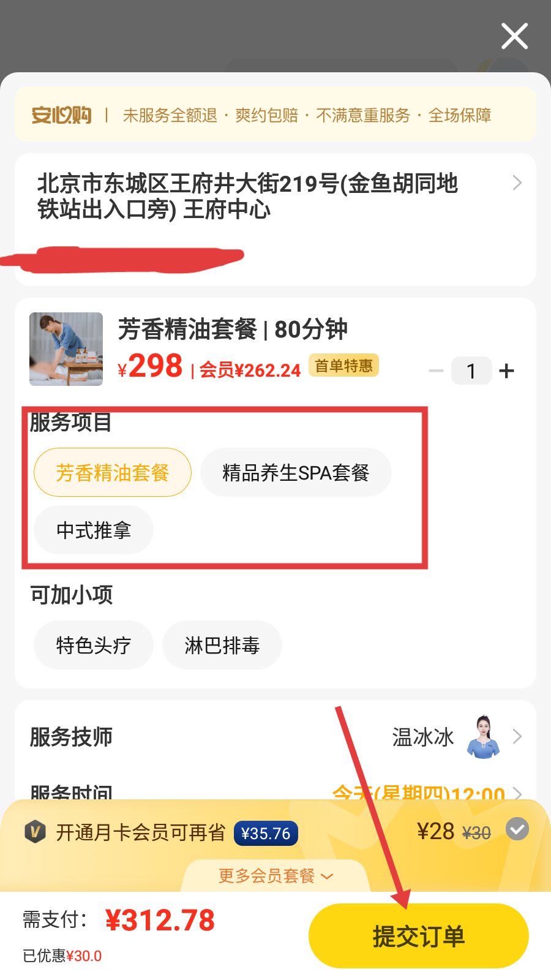551x980 pixels.
Task: Decrease quantity with the minus icon
Action: coord(436,371)
